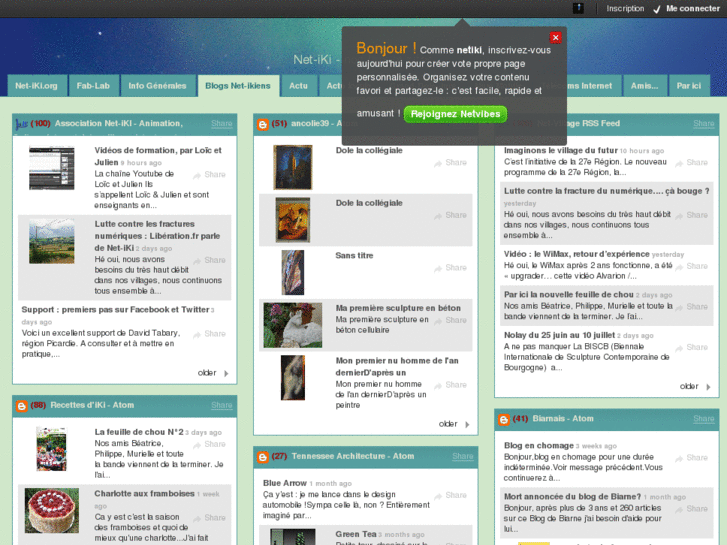Share Mon premier nu homme item
727x545 pixels.
pyautogui.click(x=450, y=385)
